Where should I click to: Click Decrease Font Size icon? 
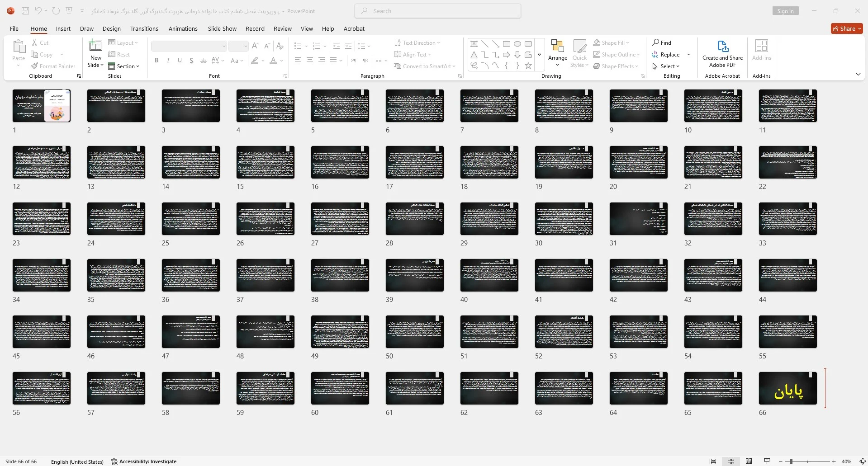tap(267, 46)
